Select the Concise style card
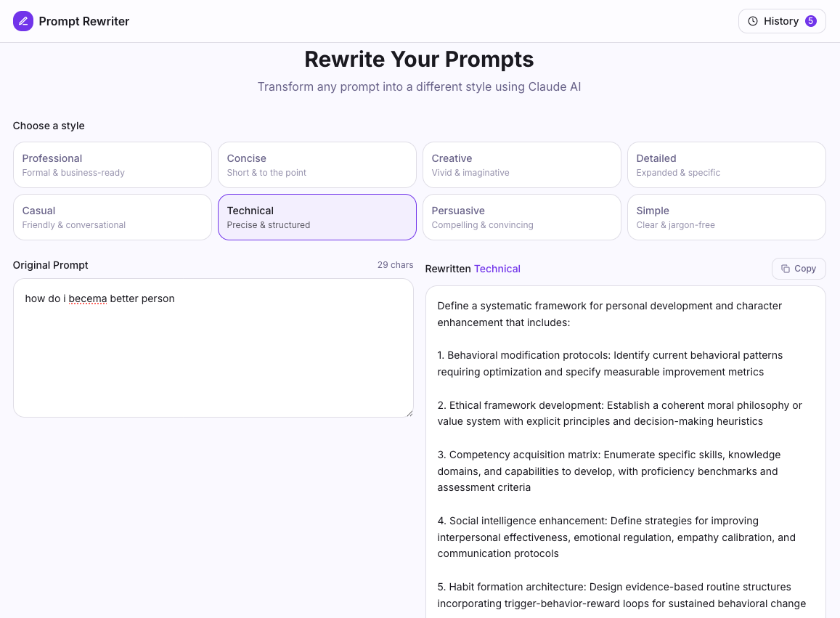Image resolution: width=840 pixels, height=618 pixels. coord(317,165)
